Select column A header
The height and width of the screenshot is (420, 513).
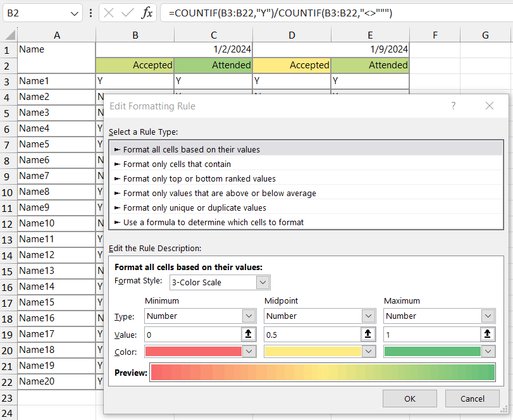point(56,35)
